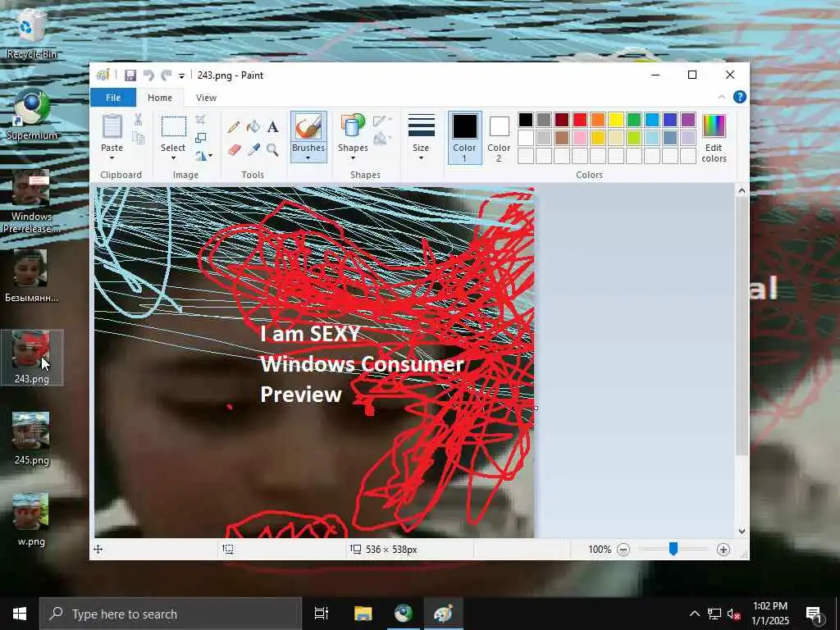Pick the indigo blue color swatch
The width and height of the screenshot is (840, 630).
coord(669,120)
